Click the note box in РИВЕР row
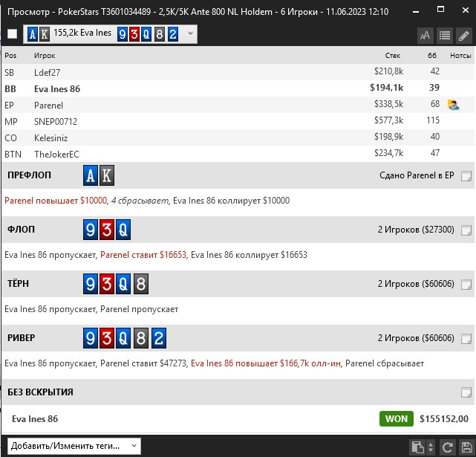 pyautogui.click(x=466, y=338)
